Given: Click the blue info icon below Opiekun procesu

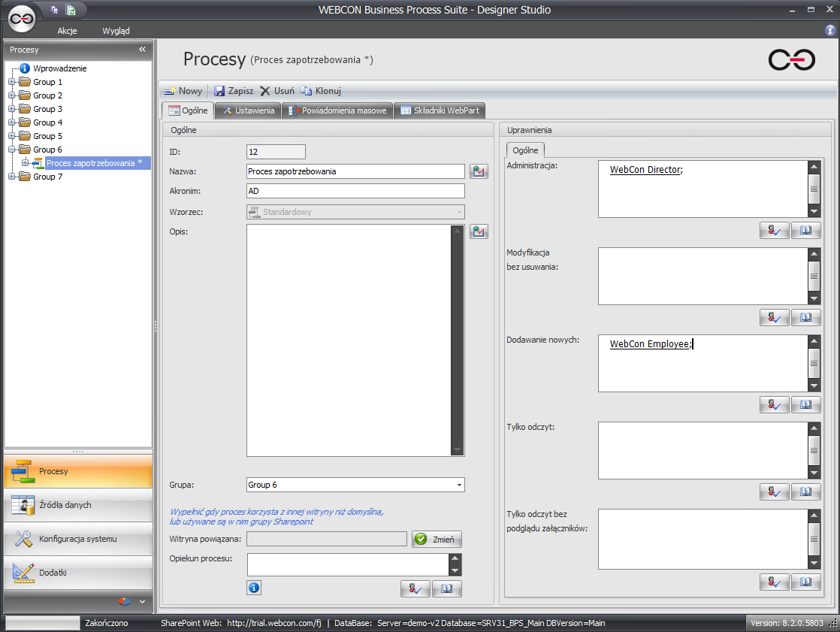Looking at the screenshot, I should pyautogui.click(x=254, y=588).
